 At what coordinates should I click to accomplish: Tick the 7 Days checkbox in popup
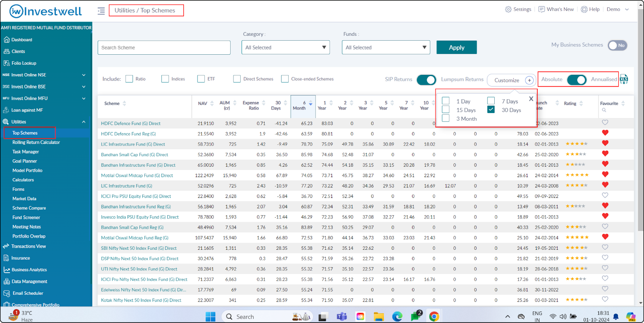pos(491,101)
